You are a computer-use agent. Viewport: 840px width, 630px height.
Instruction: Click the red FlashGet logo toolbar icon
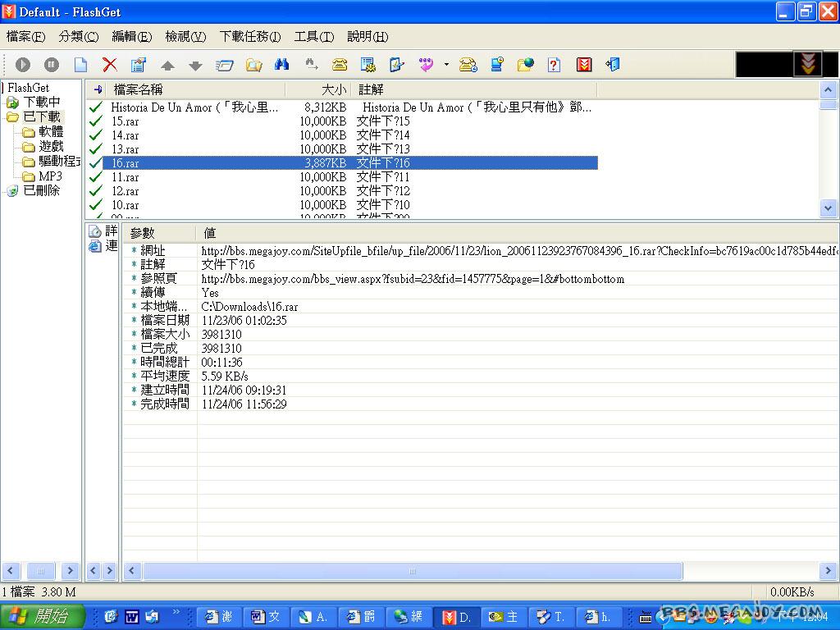click(x=584, y=65)
